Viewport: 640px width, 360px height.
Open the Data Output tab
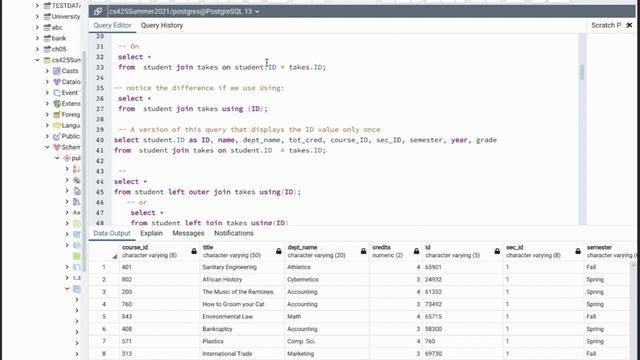click(x=112, y=233)
